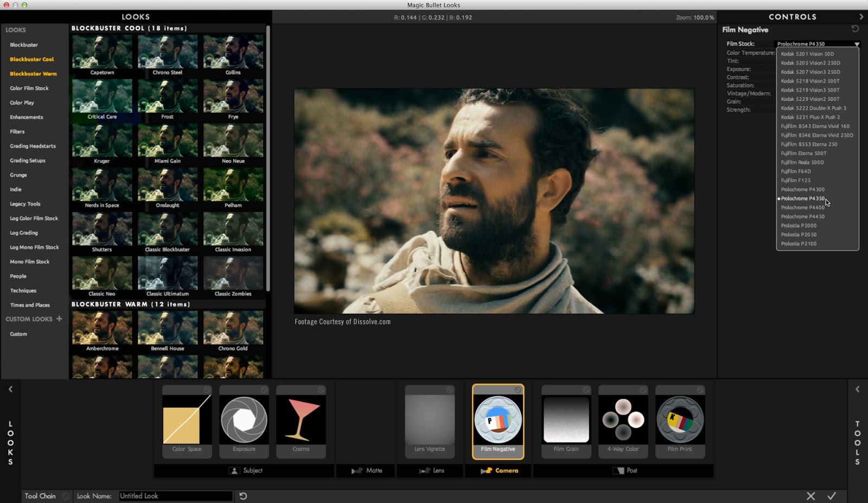Screen dimensions: 868x503
Task: Toggle off the Cosmo tool
Action: tap(322, 390)
